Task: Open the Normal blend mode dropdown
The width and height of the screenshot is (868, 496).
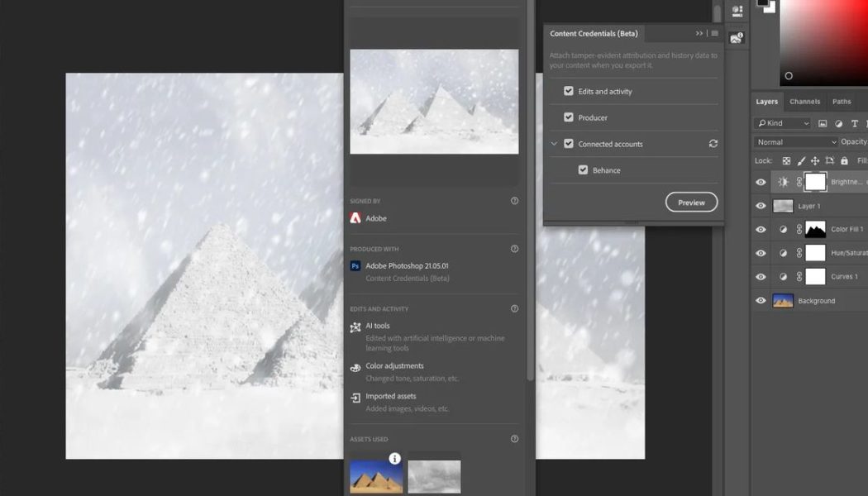Action: [794, 141]
